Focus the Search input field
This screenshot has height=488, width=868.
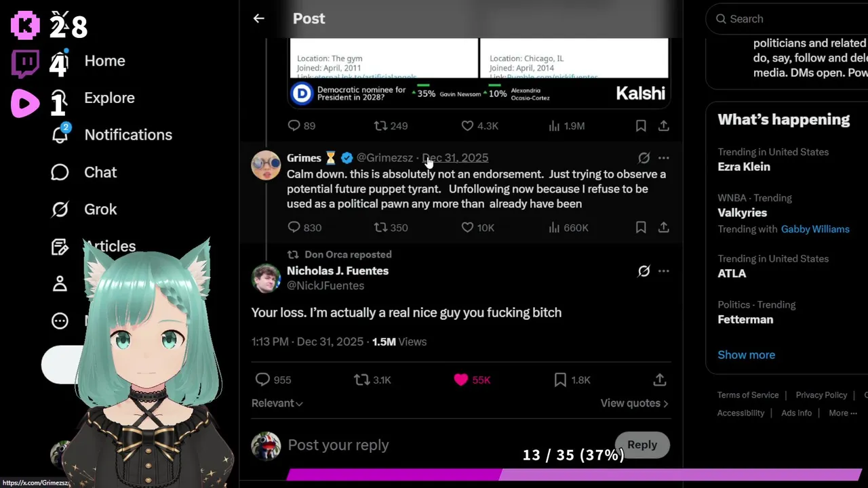[787, 19]
